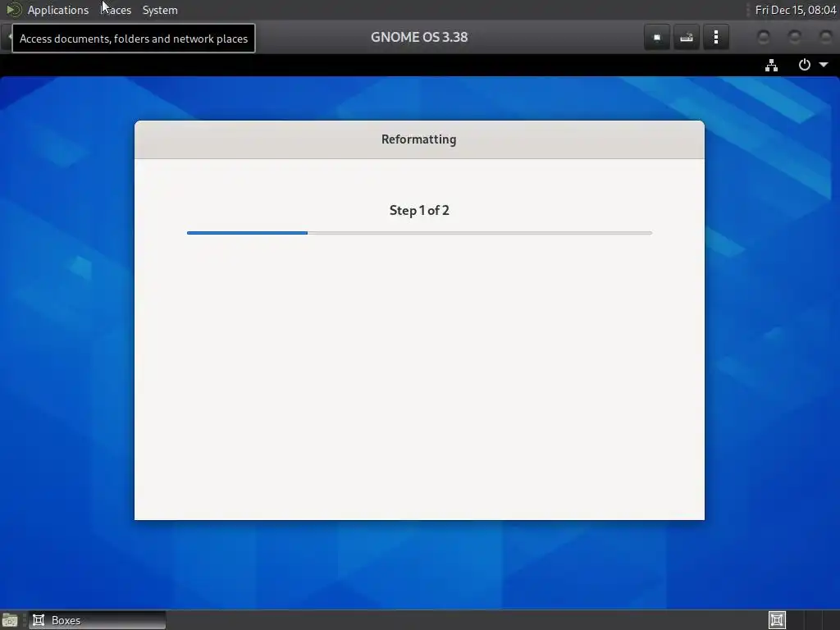The image size is (840, 630).
Task: Click the Reformatting progress bar
Action: point(419,233)
